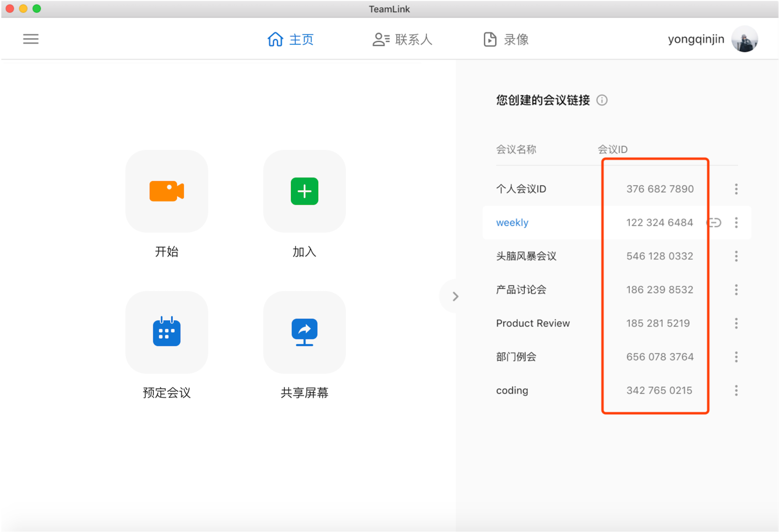779x532 pixels.
Task: Open more options for 产品讨论会 row
Action: 736,290
